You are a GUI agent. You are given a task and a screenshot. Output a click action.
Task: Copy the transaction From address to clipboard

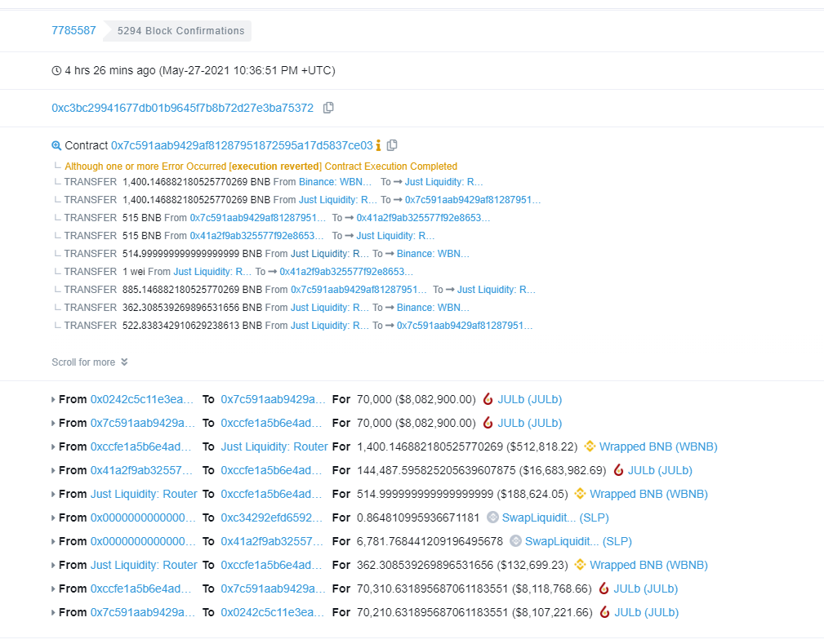tap(328, 108)
